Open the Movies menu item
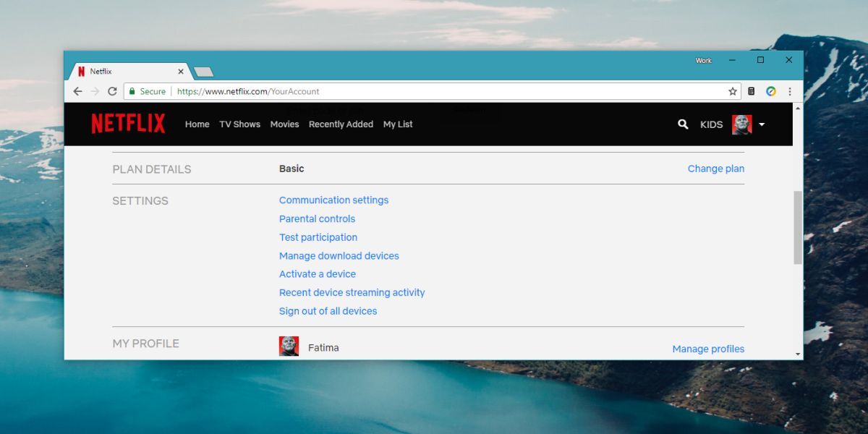 [284, 124]
